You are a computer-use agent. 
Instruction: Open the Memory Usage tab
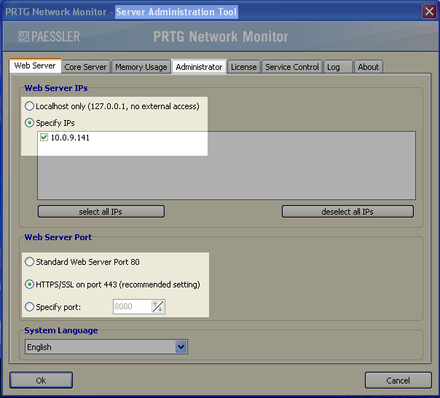pos(141,67)
